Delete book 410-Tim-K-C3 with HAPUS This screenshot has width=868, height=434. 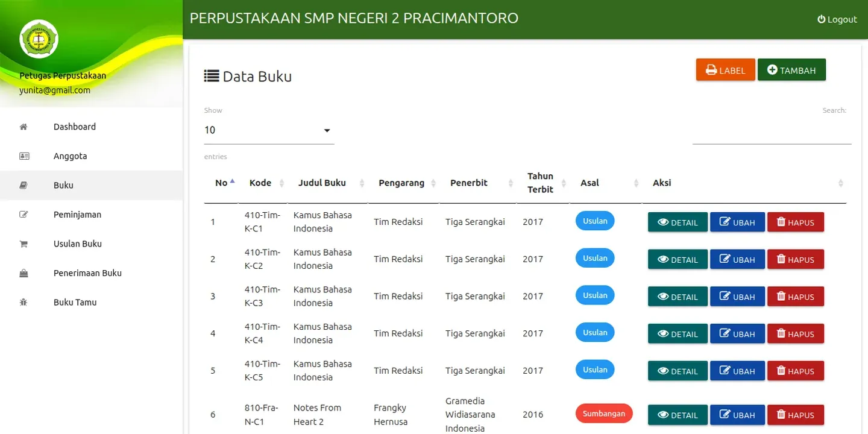(x=796, y=297)
